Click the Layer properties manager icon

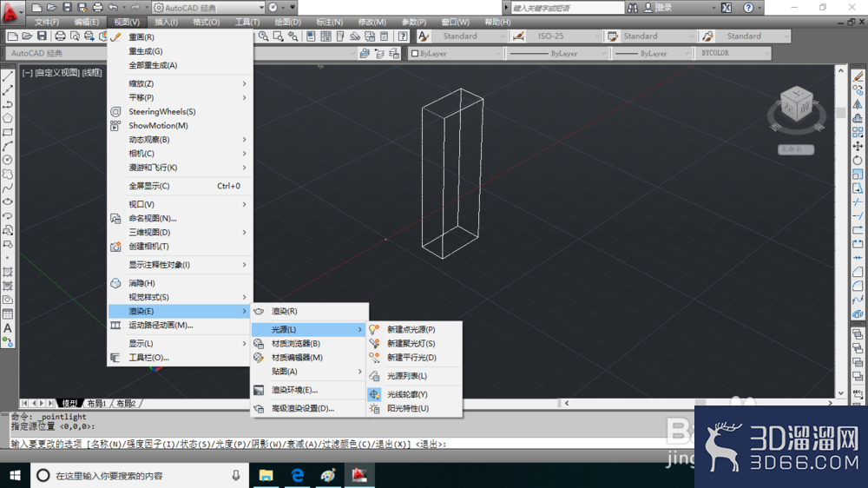coord(365,54)
